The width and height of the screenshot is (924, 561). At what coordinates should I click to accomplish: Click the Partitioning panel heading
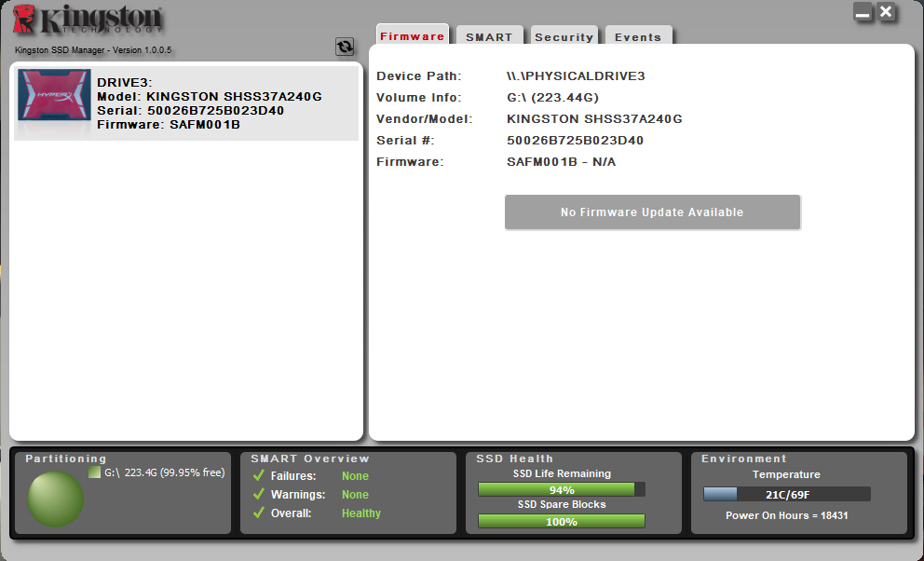click(x=66, y=458)
